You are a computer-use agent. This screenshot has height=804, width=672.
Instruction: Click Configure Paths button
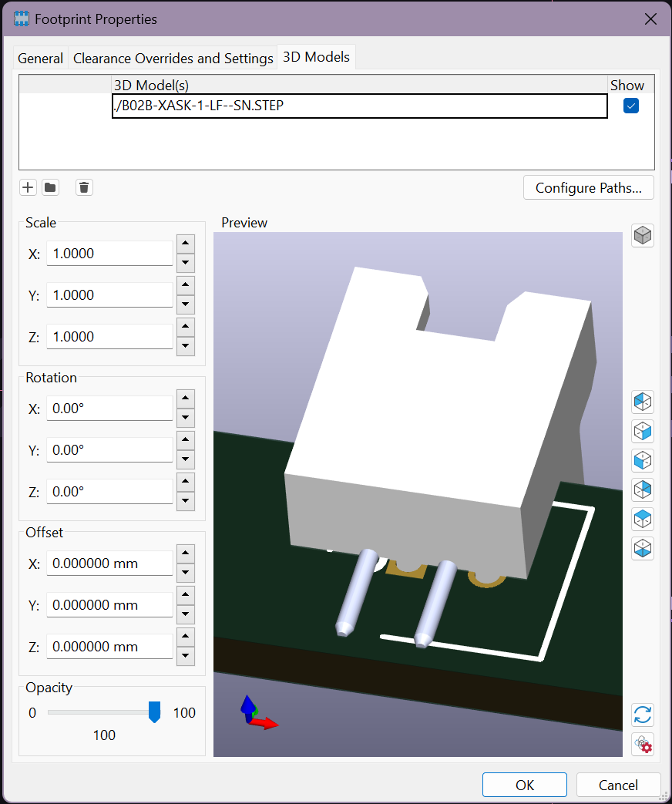589,187
